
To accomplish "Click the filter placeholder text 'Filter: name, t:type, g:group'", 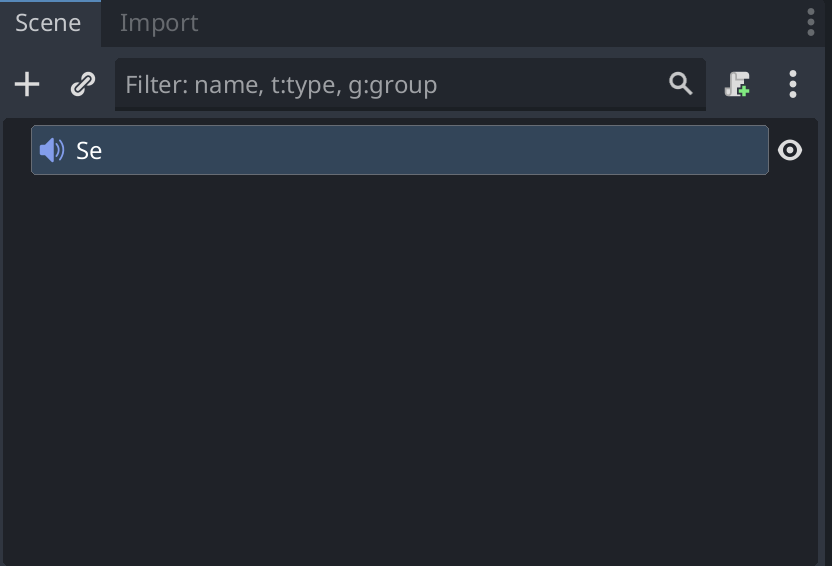I will coord(281,85).
